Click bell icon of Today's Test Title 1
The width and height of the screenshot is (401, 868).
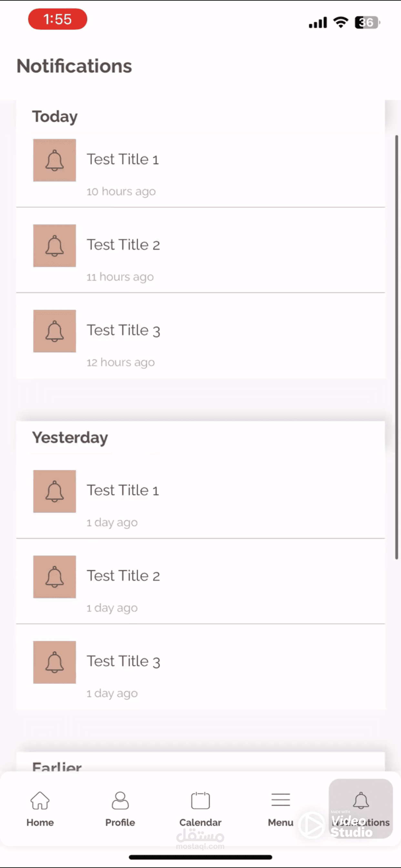pyautogui.click(x=55, y=160)
